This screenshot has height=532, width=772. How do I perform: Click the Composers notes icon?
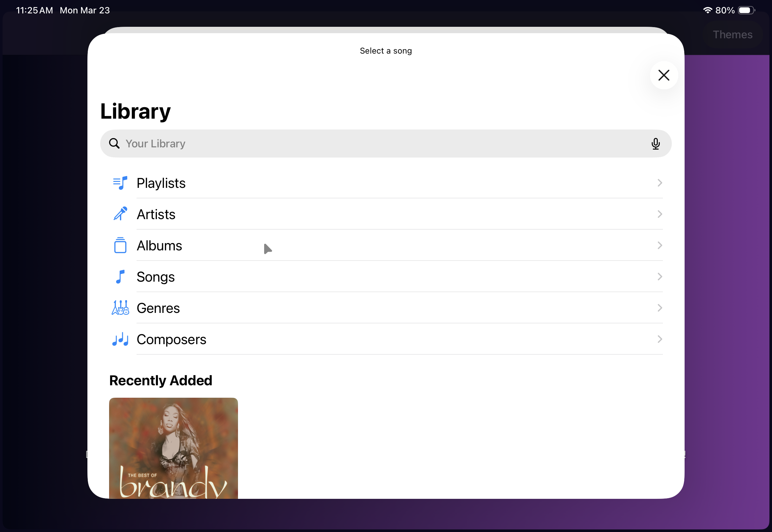(120, 339)
